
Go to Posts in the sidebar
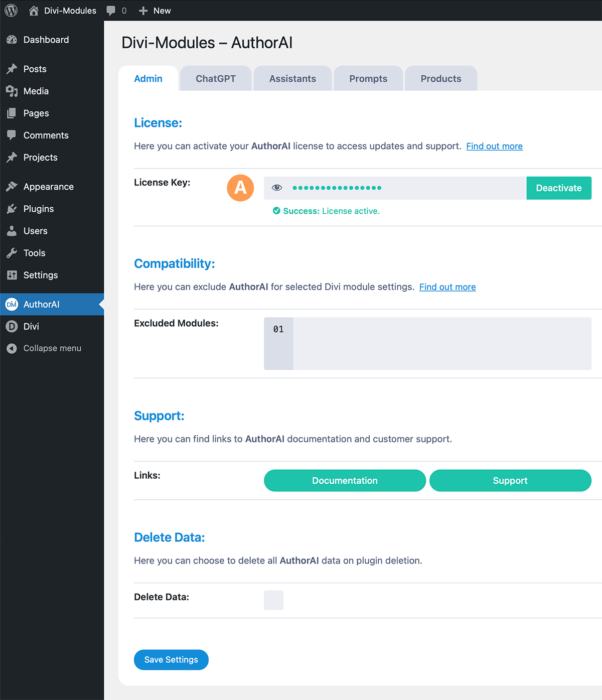tap(52, 69)
